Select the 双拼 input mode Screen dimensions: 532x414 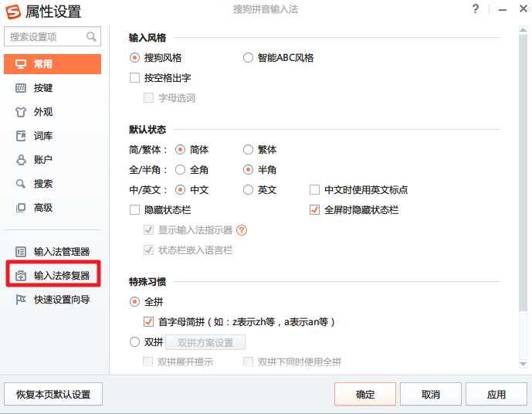coord(135,342)
